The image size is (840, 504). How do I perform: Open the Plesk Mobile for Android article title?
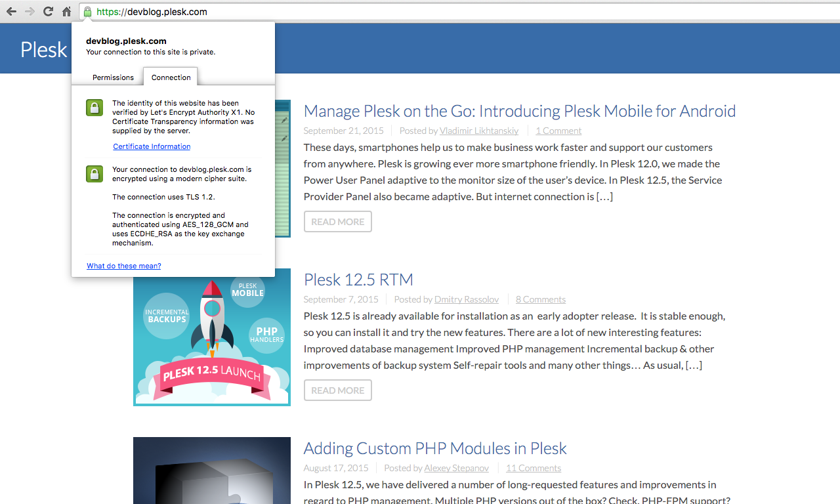tap(520, 111)
